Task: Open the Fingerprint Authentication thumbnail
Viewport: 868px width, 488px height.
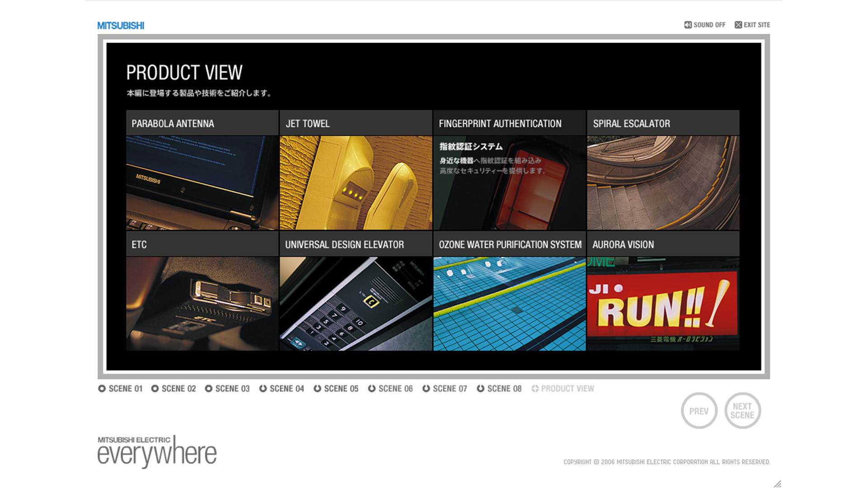Action: [x=509, y=183]
